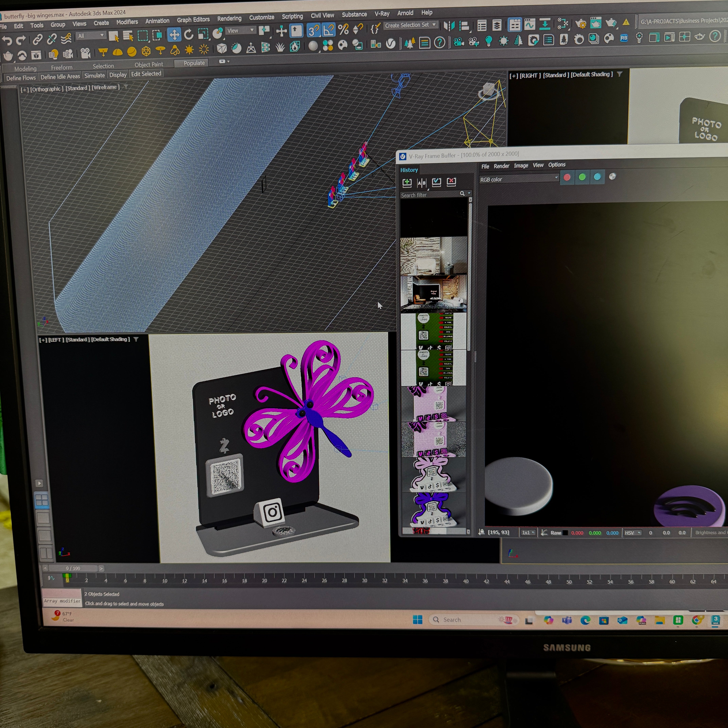
Task: Toggle Window/Crossing selection icon
Action: pos(158,35)
